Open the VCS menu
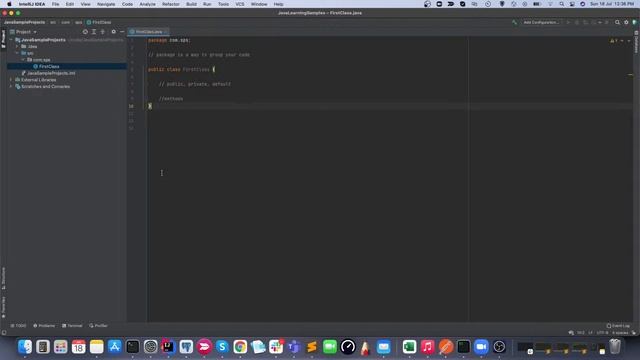This screenshot has width=640, height=360. tap(240, 4)
